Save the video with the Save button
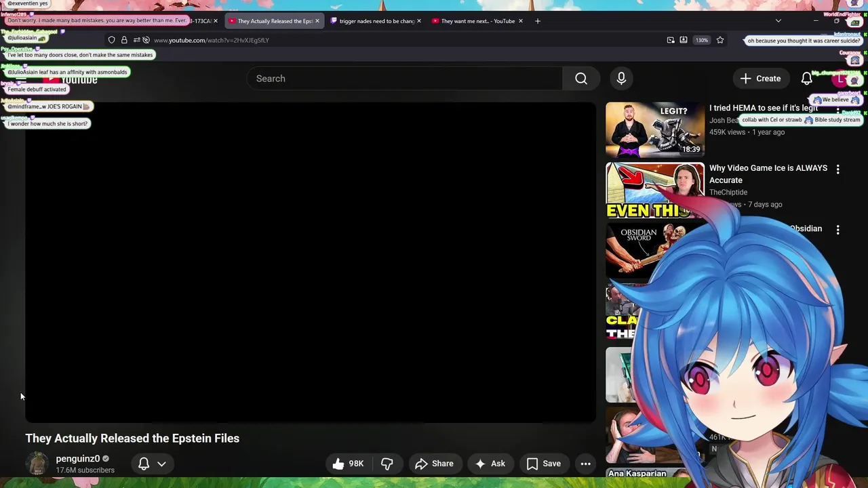This screenshot has height=488, width=868. 544,464
